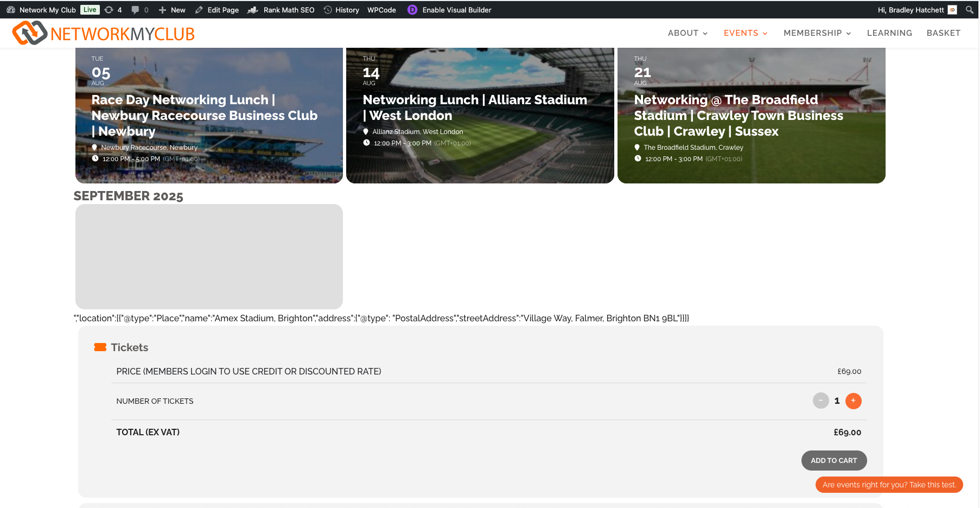The image size is (980, 508).
Task: Click the History label in admin bar
Action: 347,10
